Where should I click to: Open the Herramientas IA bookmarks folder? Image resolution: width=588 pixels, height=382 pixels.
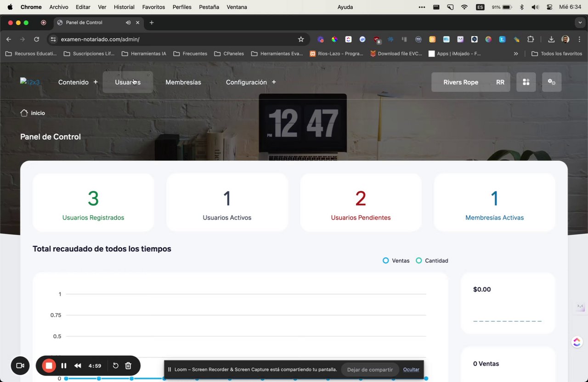coord(144,54)
